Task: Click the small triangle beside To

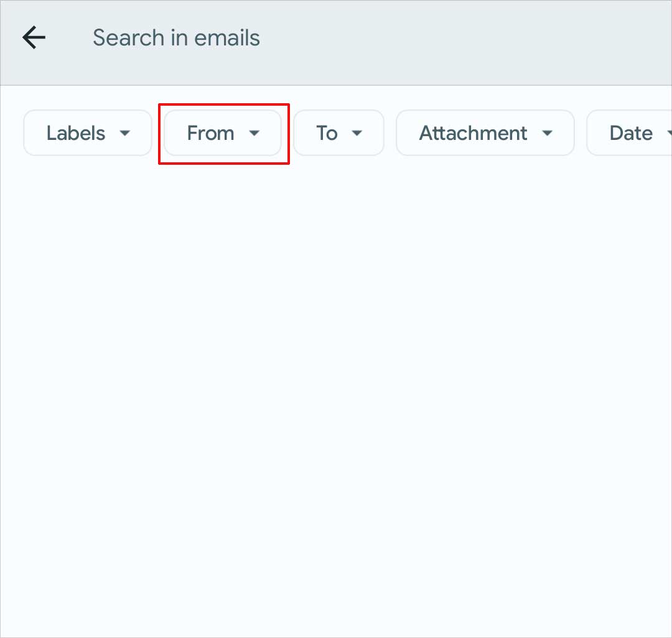Action: click(x=357, y=133)
